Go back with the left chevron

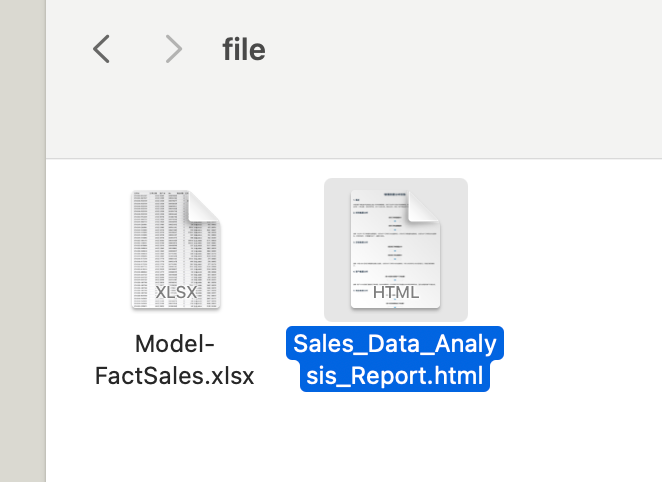pyautogui.click(x=101, y=49)
